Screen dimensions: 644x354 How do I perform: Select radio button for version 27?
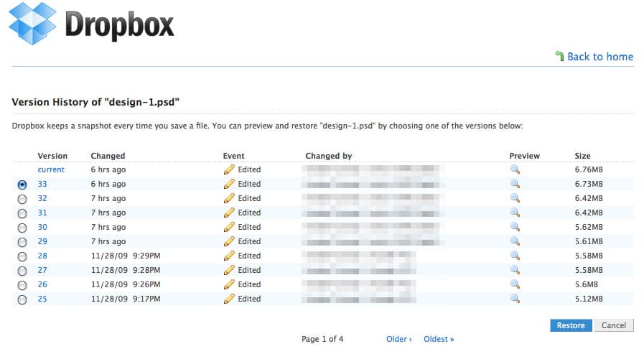(22, 271)
